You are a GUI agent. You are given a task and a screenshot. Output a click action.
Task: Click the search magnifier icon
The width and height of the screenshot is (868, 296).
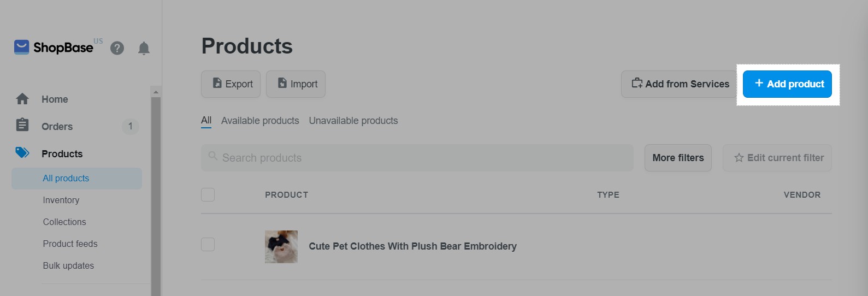click(213, 156)
